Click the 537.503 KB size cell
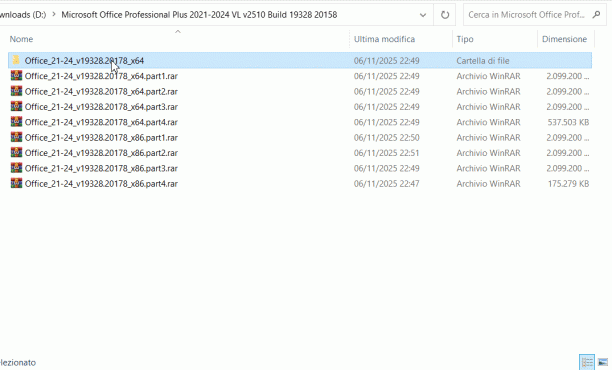This screenshot has height=370, width=612. coord(568,122)
